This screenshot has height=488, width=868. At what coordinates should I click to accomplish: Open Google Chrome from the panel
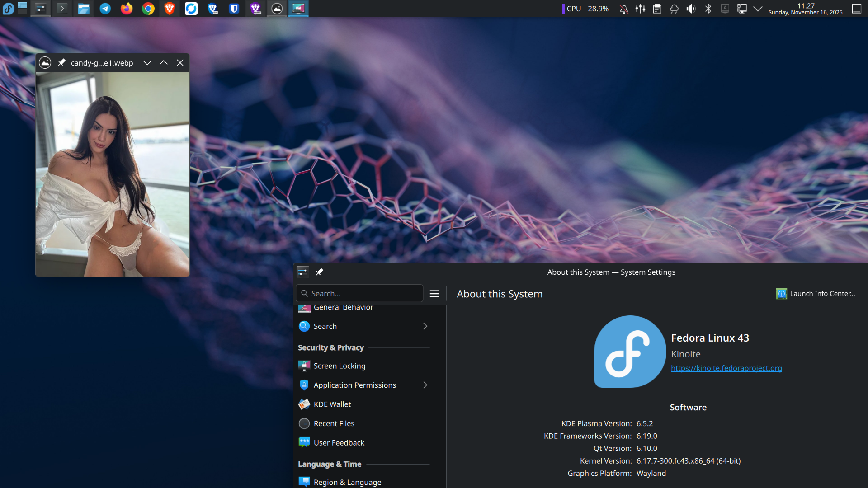[x=148, y=9]
